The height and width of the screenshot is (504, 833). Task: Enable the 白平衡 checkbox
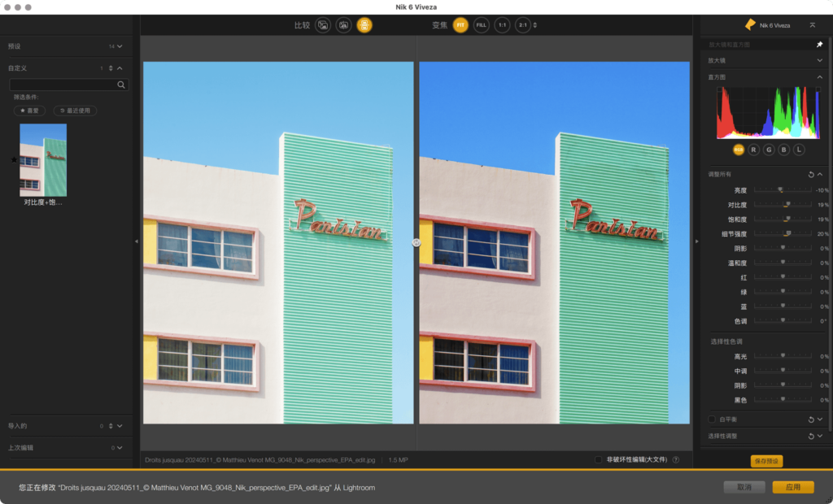click(712, 419)
